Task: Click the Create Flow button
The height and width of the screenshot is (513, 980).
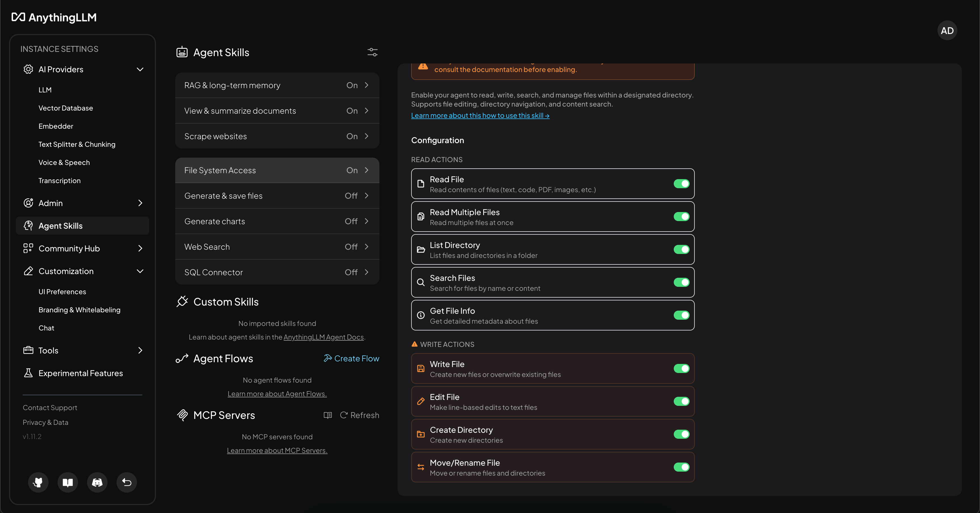Action: tap(352, 358)
